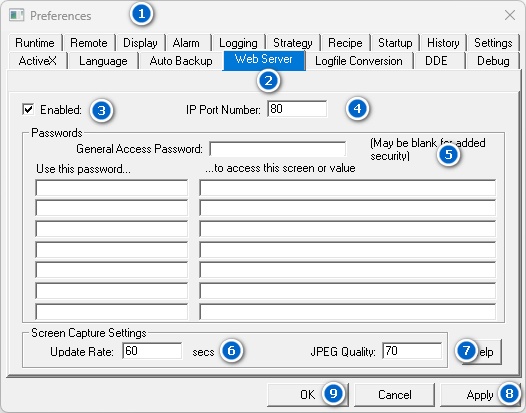Image resolution: width=526 pixels, height=413 pixels.
Task: Click the 'Screen Capture Settings' label
Action: pos(89,333)
